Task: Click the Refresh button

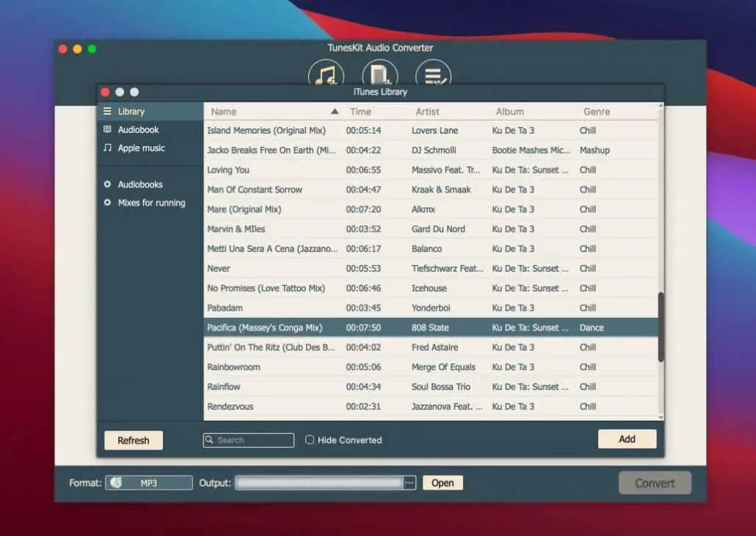Action: tap(134, 441)
